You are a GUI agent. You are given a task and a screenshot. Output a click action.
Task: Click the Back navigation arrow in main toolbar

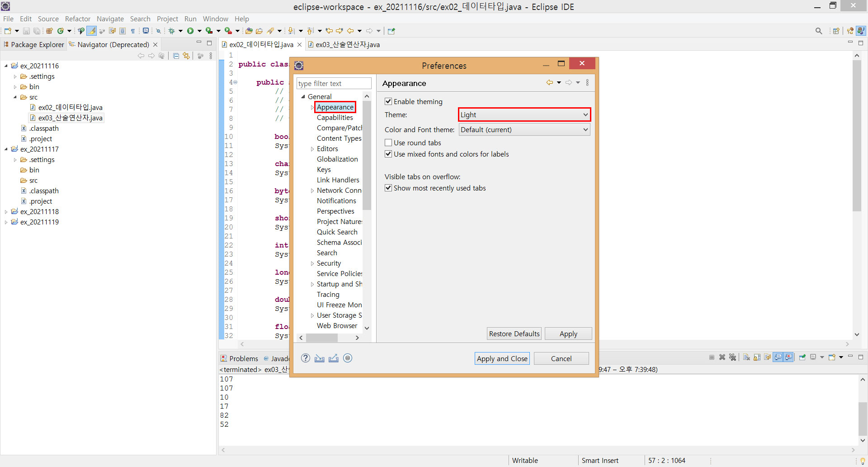pos(350,31)
